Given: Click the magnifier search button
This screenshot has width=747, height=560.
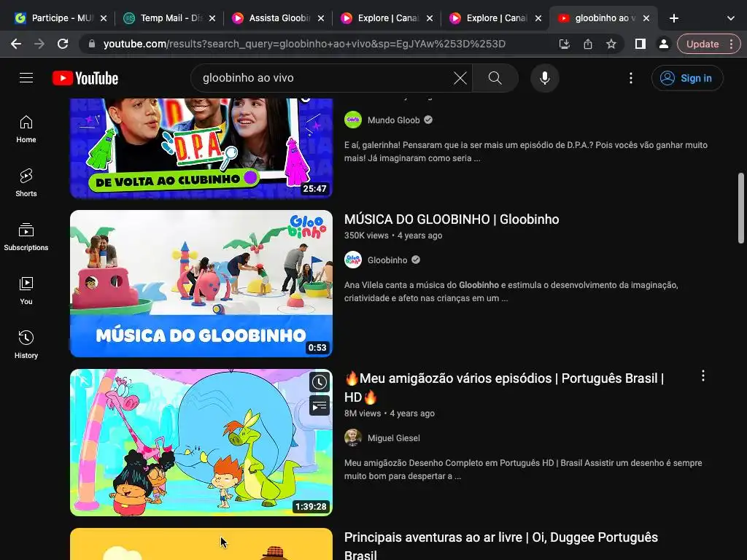Looking at the screenshot, I should (x=495, y=78).
